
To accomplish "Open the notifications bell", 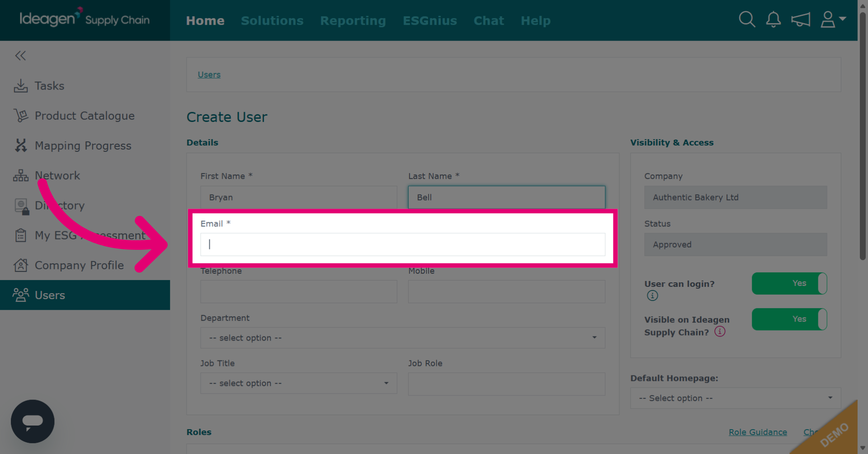I will 773,20.
